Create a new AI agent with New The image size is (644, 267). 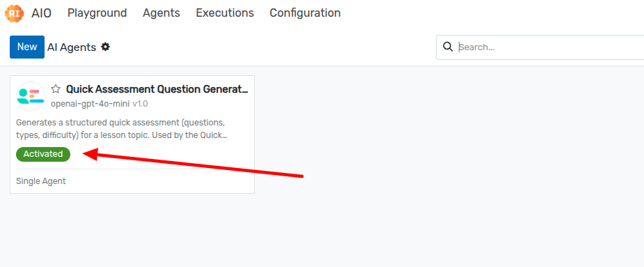[27, 47]
